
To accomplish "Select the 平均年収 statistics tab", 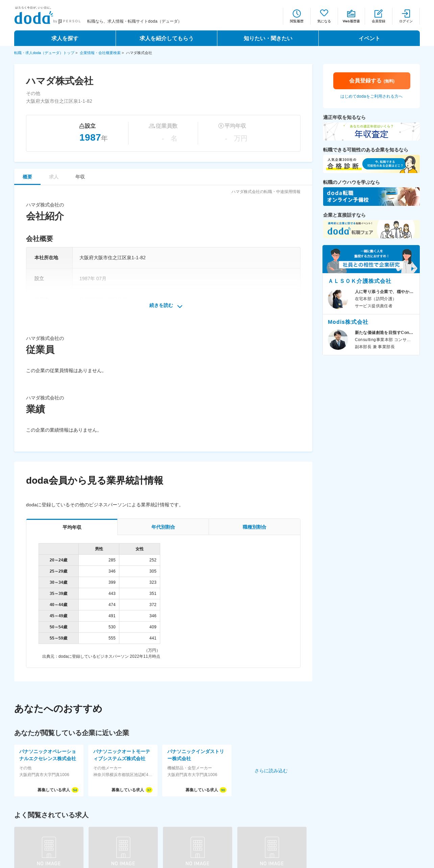I will (x=72, y=527).
